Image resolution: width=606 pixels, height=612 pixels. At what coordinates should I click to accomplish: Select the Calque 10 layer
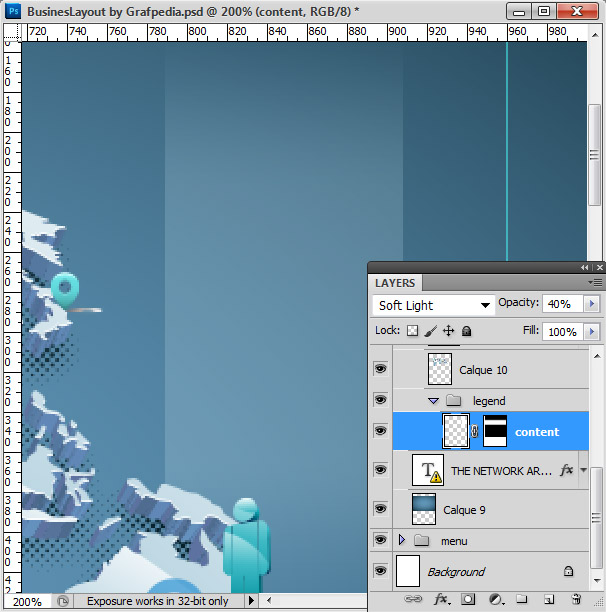(x=491, y=369)
